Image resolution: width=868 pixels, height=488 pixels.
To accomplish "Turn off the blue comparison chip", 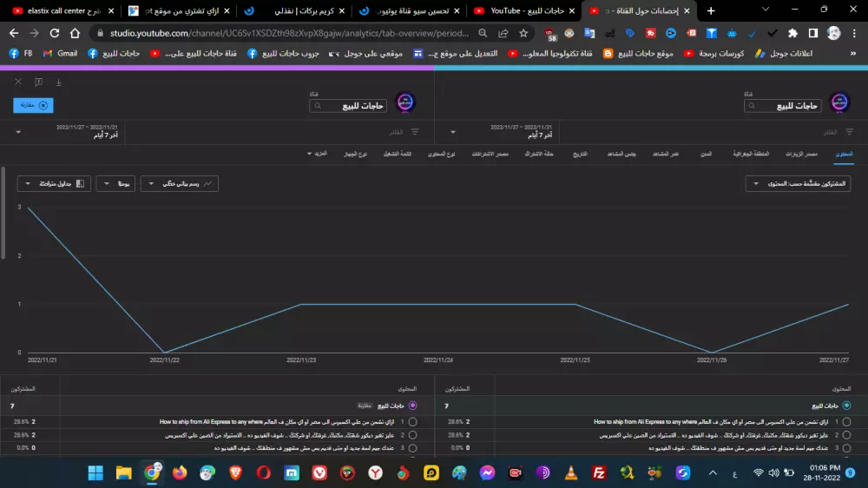I will pyautogui.click(x=33, y=105).
